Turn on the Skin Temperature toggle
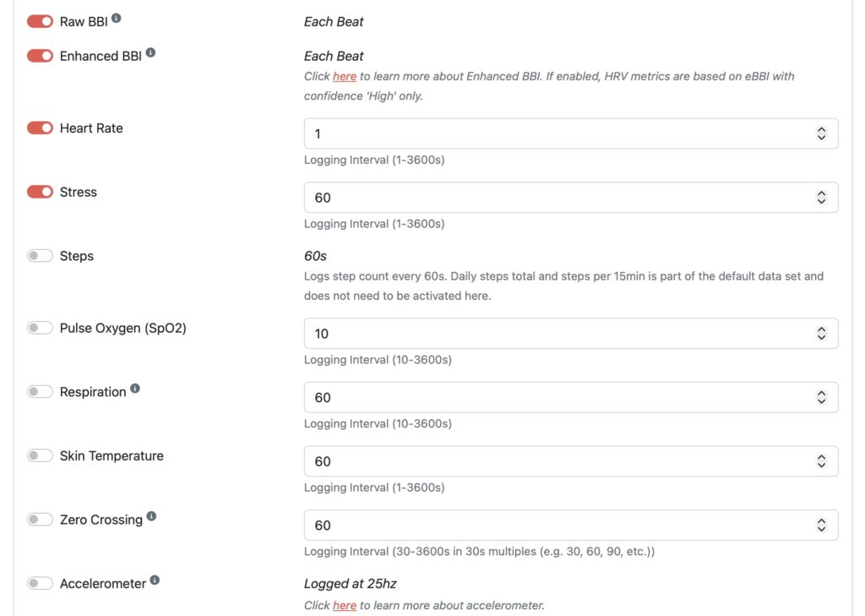Image resolution: width=865 pixels, height=616 pixels. [40, 455]
